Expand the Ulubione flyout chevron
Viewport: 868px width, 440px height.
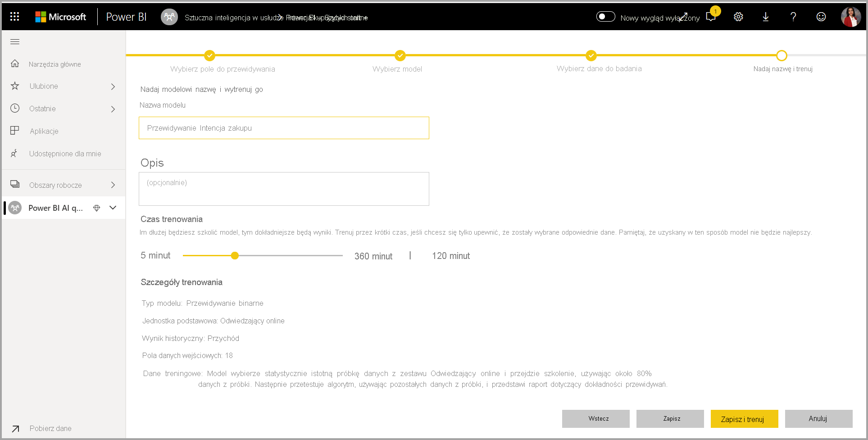point(113,86)
